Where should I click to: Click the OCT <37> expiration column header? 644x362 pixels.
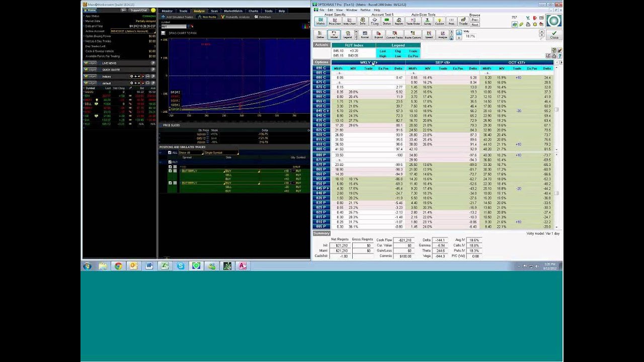pyautogui.click(x=517, y=63)
